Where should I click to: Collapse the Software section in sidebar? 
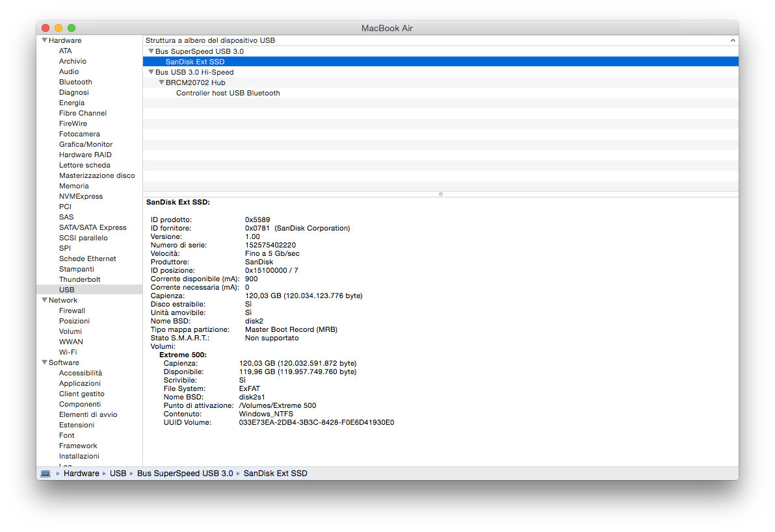coord(44,362)
